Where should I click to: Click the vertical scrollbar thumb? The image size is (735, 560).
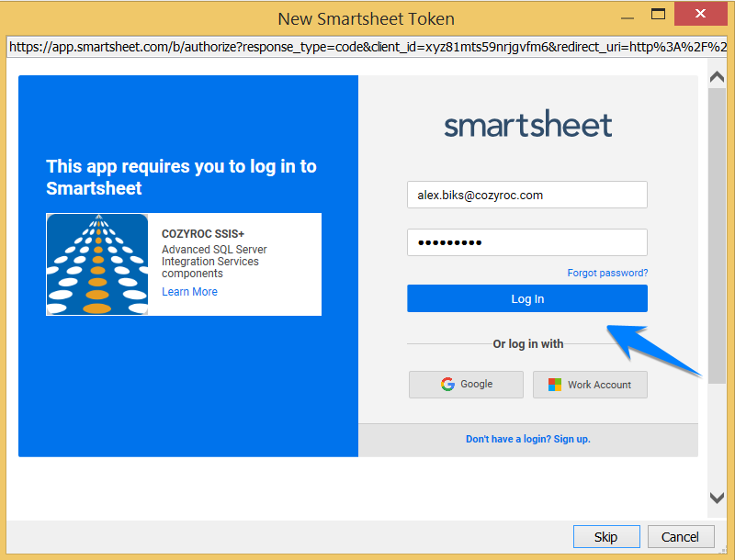717,236
